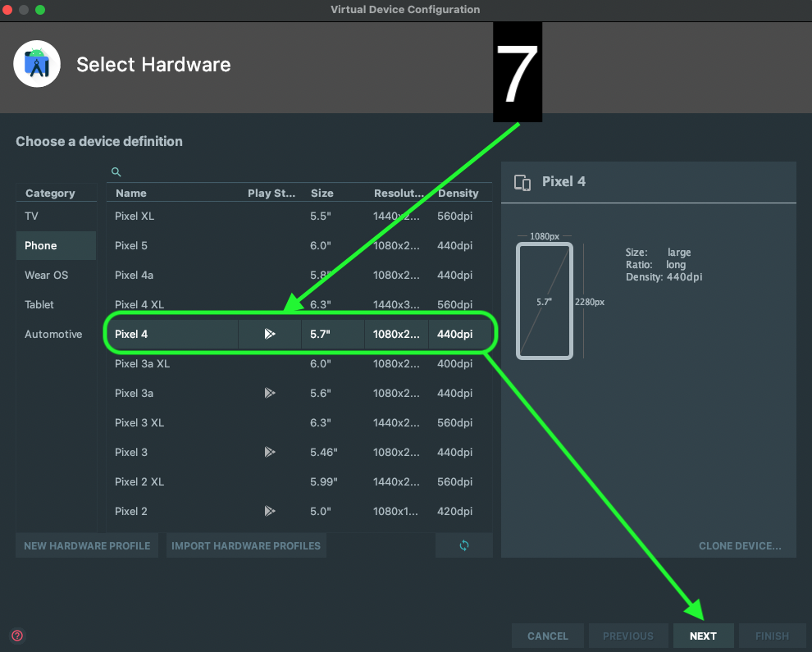Select the Automotive category
Image resolution: width=812 pixels, height=652 pixels.
53,335
